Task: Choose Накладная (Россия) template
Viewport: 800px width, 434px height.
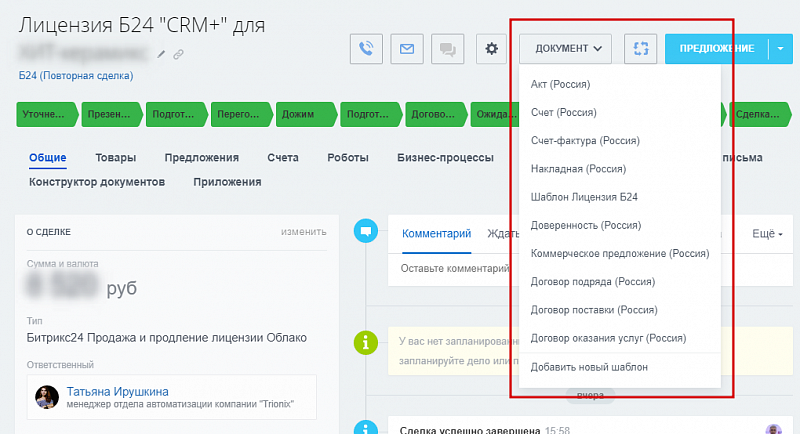Action: (x=578, y=169)
